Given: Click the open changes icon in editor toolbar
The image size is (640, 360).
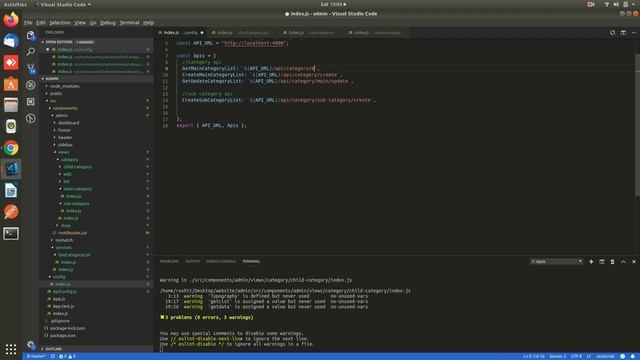Looking at the screenshot, I should click(612, 33).
